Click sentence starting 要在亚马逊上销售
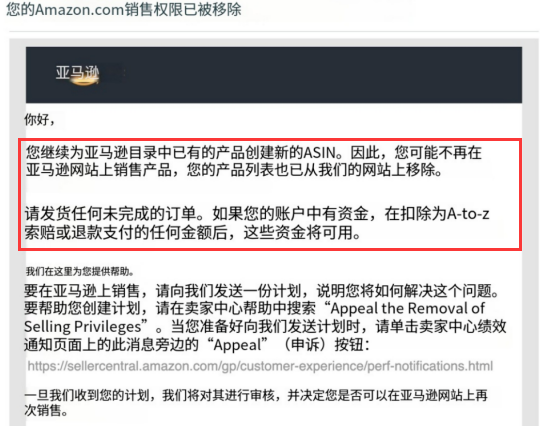 point(261,291)
